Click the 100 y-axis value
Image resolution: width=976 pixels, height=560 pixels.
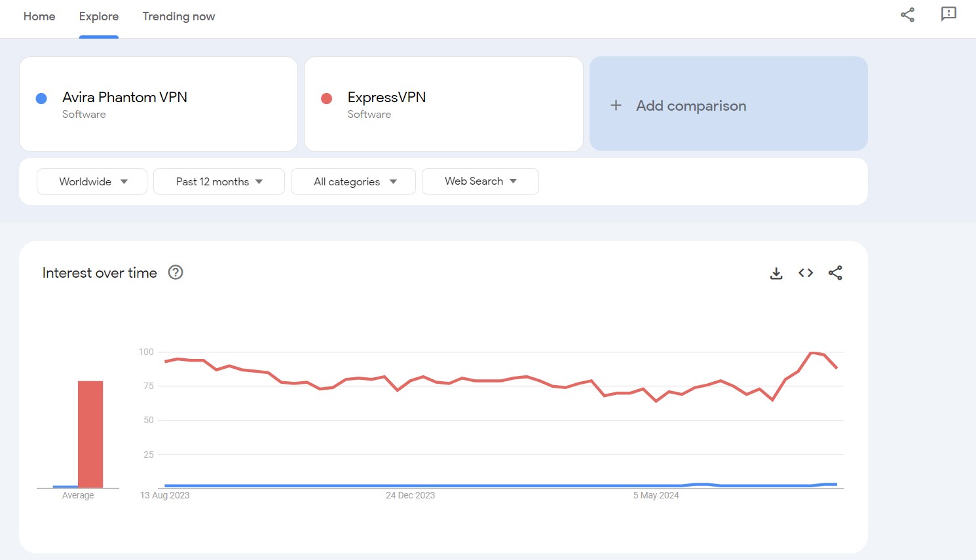click(146, 352)
